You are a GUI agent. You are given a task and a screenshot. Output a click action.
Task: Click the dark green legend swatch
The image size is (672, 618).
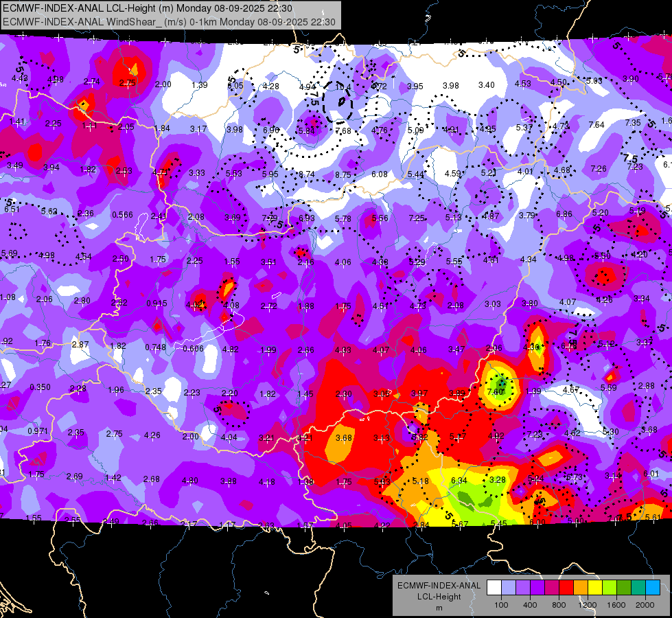coord(624,587)
